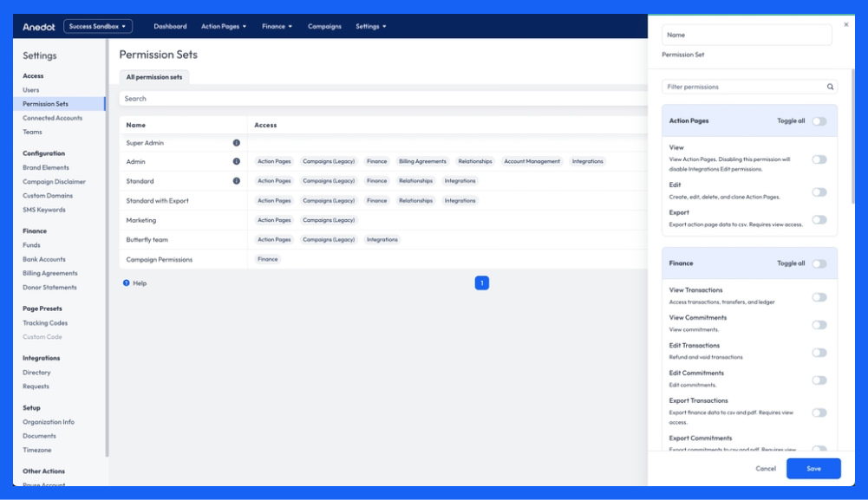Turn on the View Action Pages toggle
This screenshot has height=500, width=868.
click(820, 159)
